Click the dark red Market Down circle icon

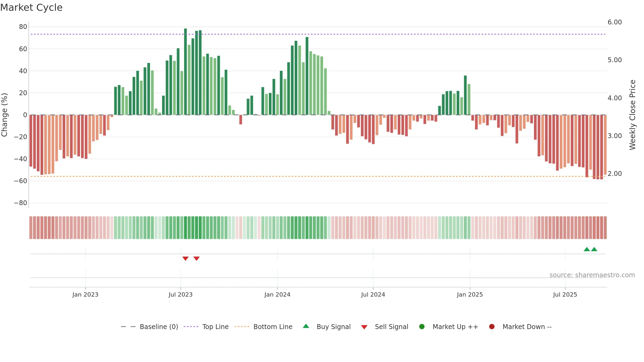tap(492, 327)
